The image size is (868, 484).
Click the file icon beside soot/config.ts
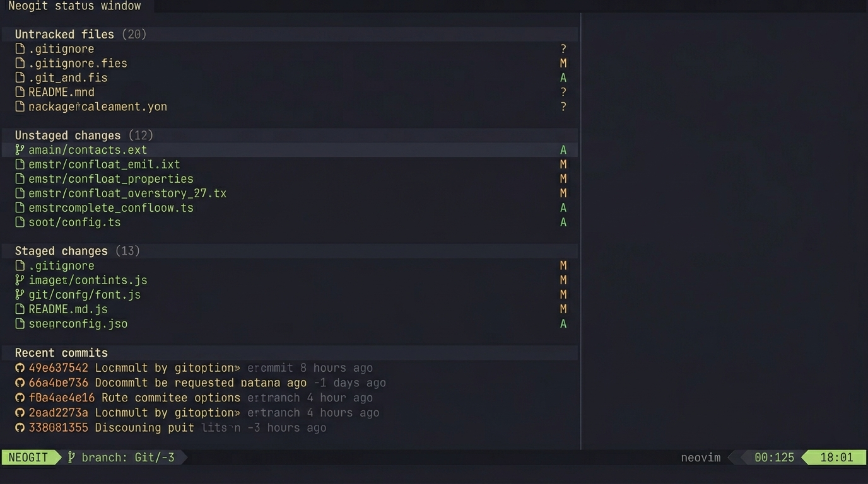click(x=20, y=222)
